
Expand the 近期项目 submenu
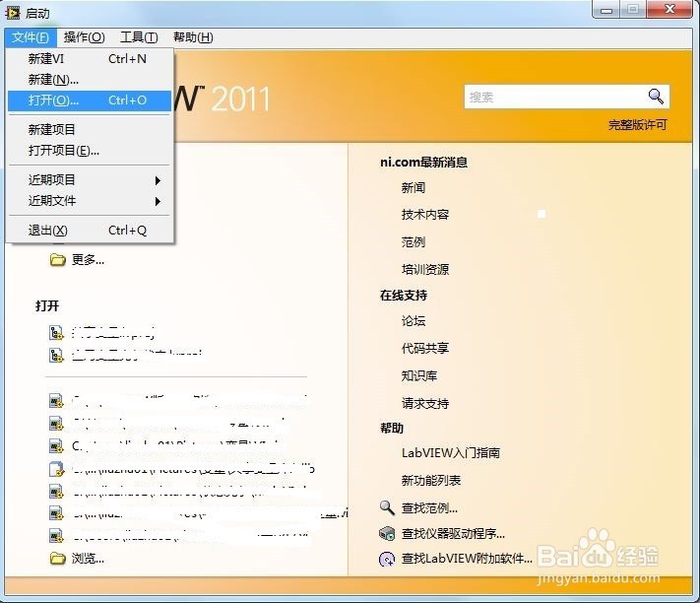(90, 180)
